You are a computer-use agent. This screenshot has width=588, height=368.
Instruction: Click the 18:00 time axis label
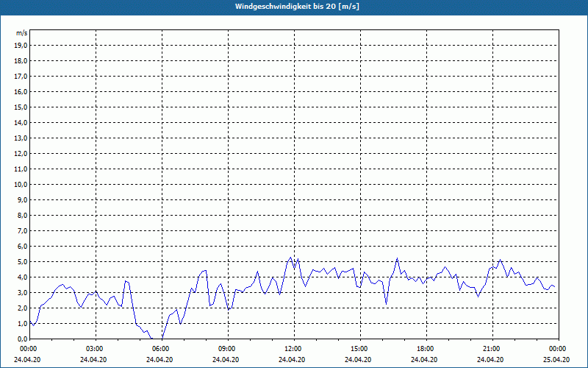tap(426, 349)
